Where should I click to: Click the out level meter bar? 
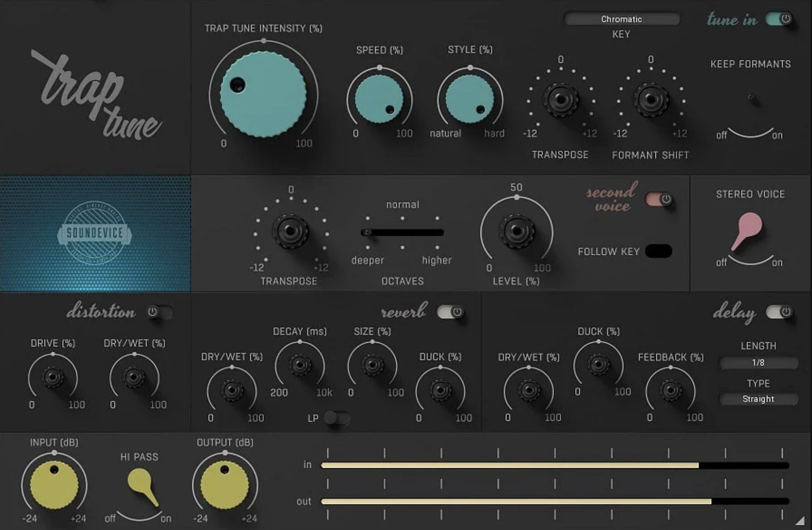coord(555,502)
